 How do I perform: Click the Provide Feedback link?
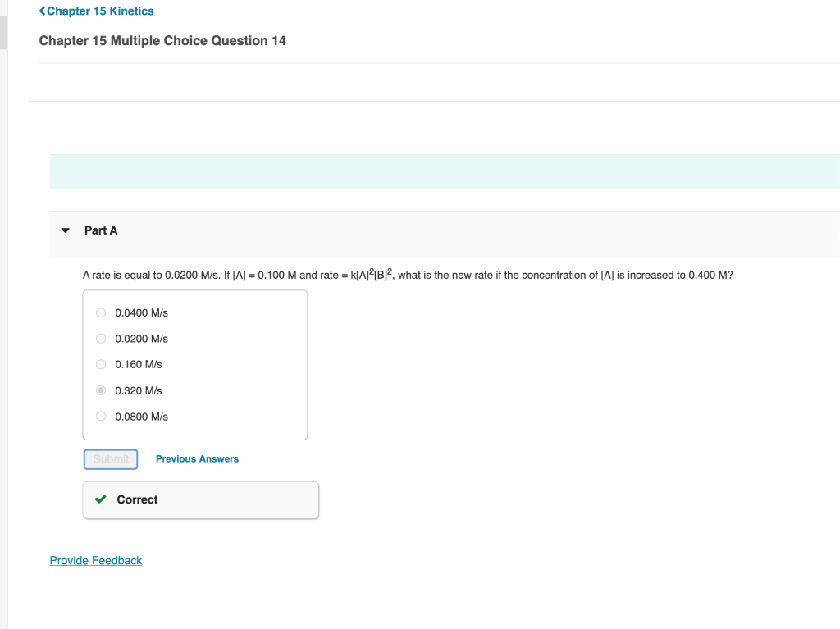tap(95, 560)
